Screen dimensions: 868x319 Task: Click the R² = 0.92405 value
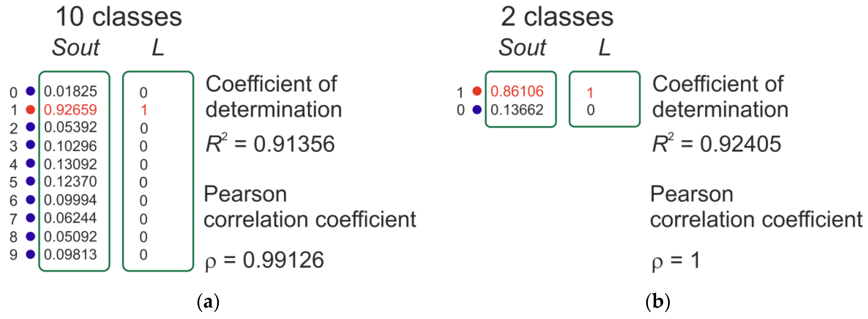click(716, 144)
